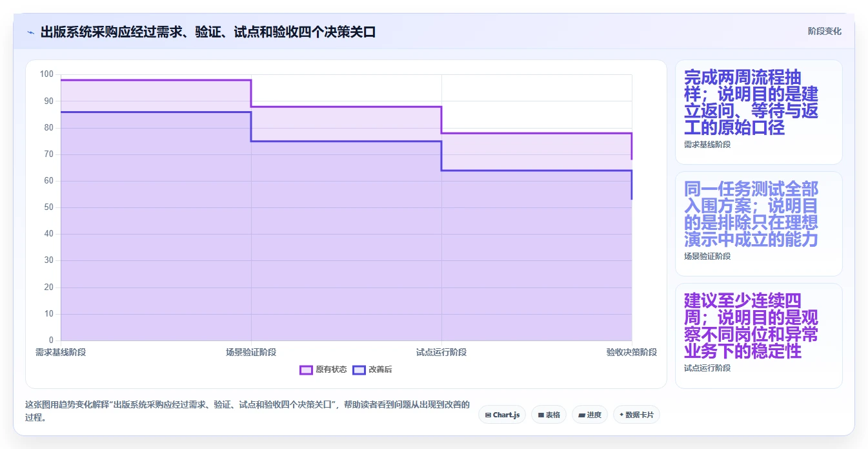Click the 场景验证阶段 caption under second card
The width and height of the screenshot is (868, 449).
click(x=707, y=256)
